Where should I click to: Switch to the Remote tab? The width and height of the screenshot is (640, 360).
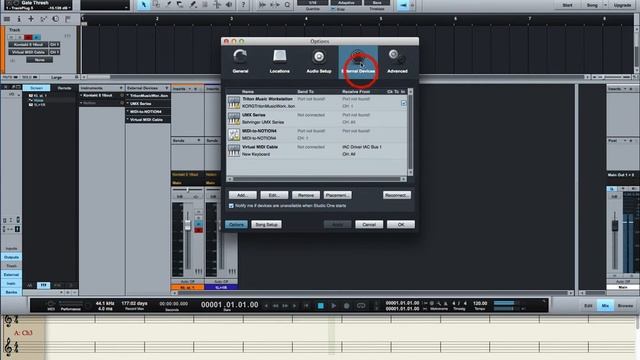tap(64, 88)
